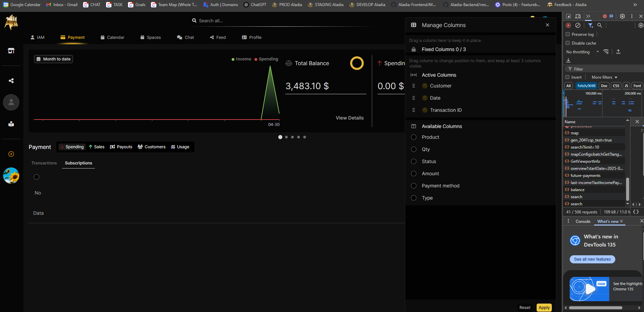The height and width of the screenshot is (312, 644).
Task: Open DevTools settings gear icon
Action: coord(622,16)
